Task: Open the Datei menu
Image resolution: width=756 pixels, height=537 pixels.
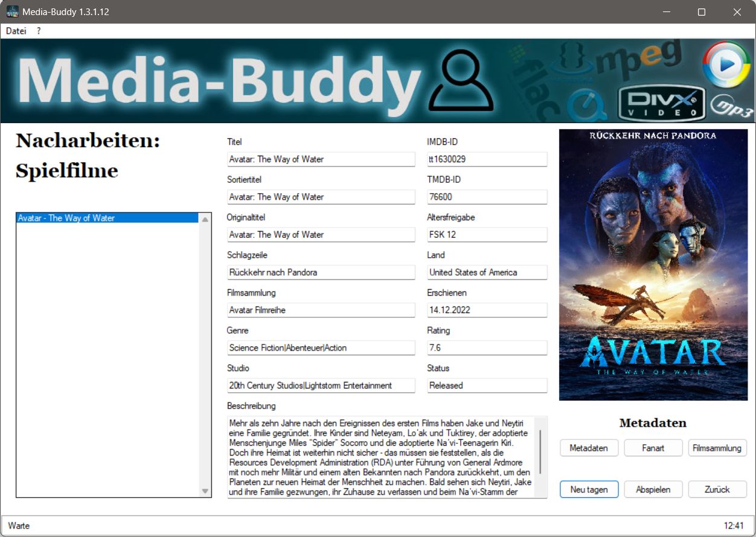Action: coord(16,31)
